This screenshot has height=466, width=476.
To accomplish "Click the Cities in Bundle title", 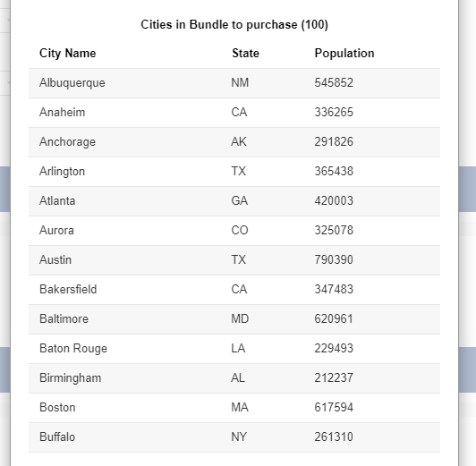I will (234, 24).
